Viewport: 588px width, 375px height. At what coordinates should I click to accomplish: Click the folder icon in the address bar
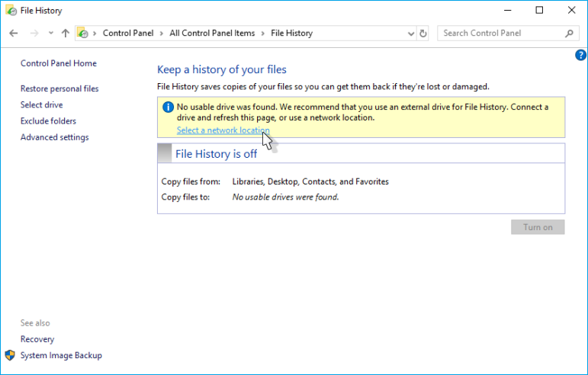(82, 34)
